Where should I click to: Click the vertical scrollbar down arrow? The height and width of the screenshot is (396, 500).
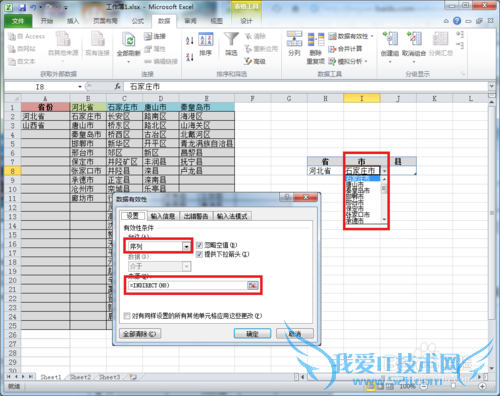point(492,368)
